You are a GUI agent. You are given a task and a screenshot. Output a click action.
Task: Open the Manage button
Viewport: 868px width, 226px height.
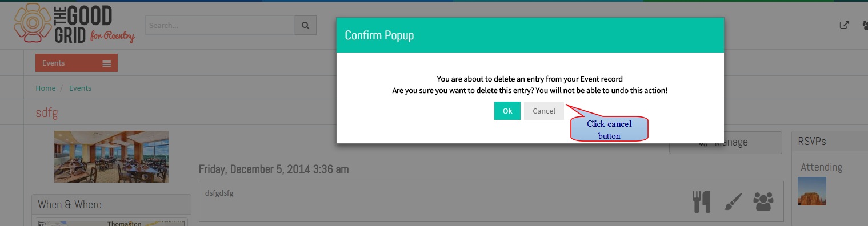(x=726, y=143)
